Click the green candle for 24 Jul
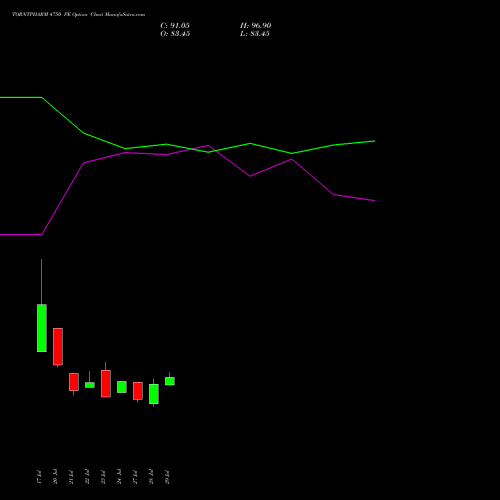This screenshot has height=500, width=500. tap(122, 387)
